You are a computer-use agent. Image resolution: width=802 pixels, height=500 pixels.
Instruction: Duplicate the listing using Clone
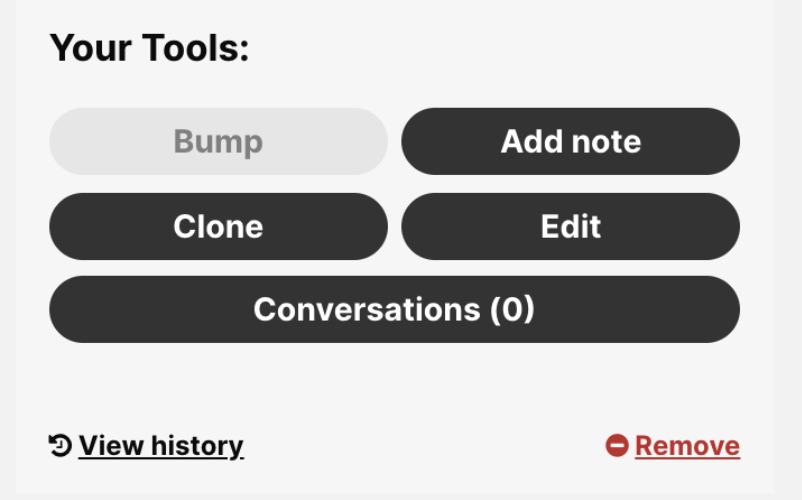218,226
